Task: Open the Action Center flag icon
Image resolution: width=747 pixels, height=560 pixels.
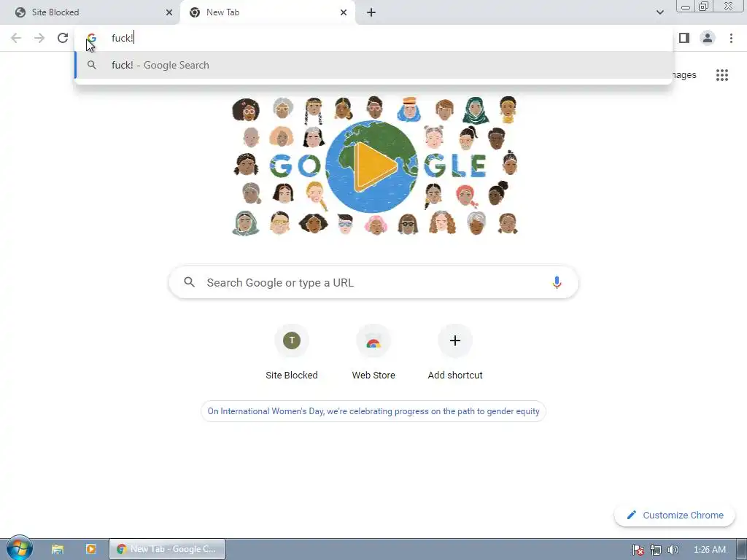Action: pos(638,550)
